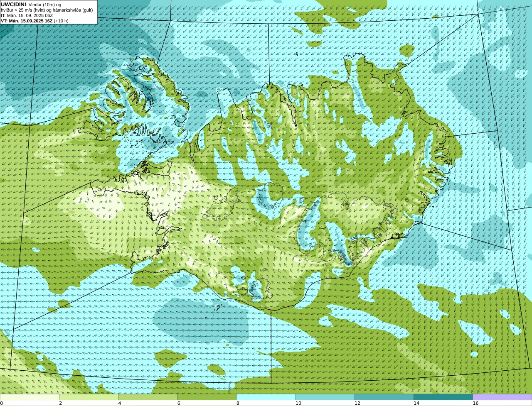Screen dimensions: 532x406
Task: Click the legend scale label '10'
Action: coord(298,403)
